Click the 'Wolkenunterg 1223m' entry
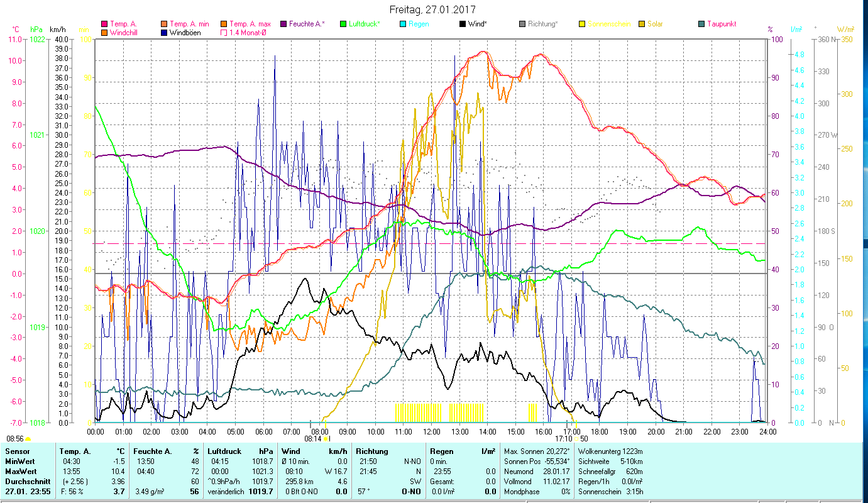Screen dimensions: 868x503 point(610,451)
